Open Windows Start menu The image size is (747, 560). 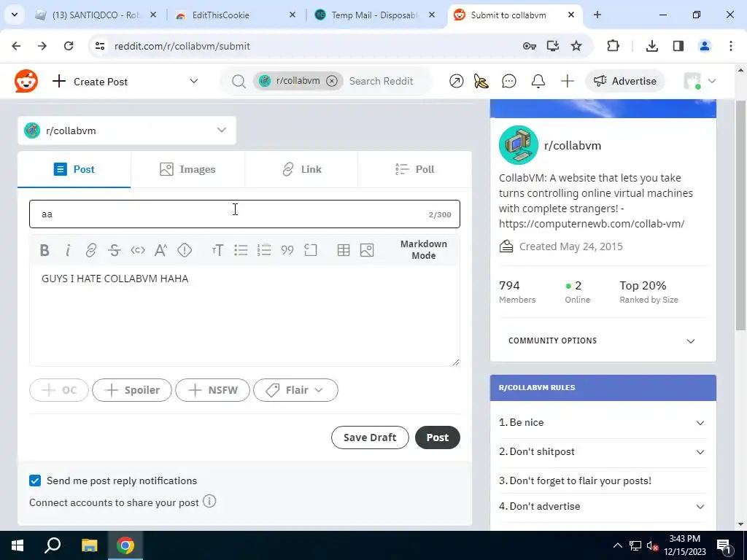18,545
